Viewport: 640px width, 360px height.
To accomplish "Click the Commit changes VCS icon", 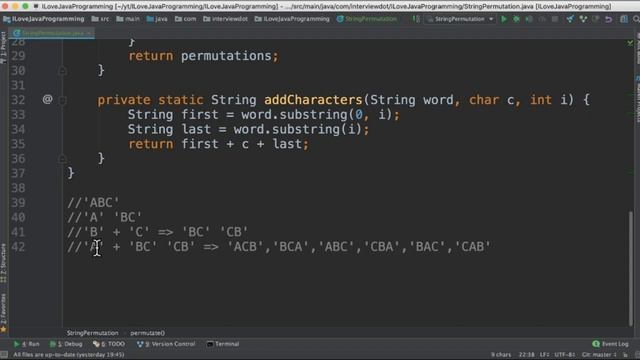I will (x=583, y=19).
